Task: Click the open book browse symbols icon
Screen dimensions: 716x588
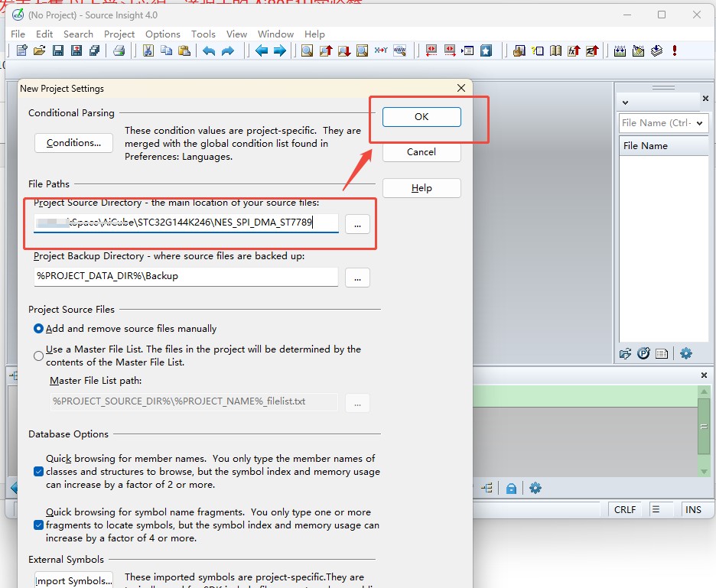Action: (555, 50)
